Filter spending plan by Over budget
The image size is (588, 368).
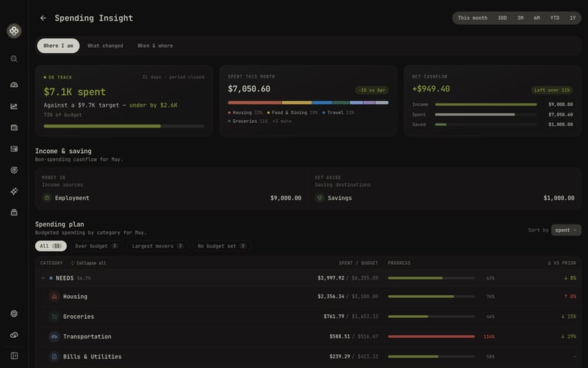tap(96, 246)
